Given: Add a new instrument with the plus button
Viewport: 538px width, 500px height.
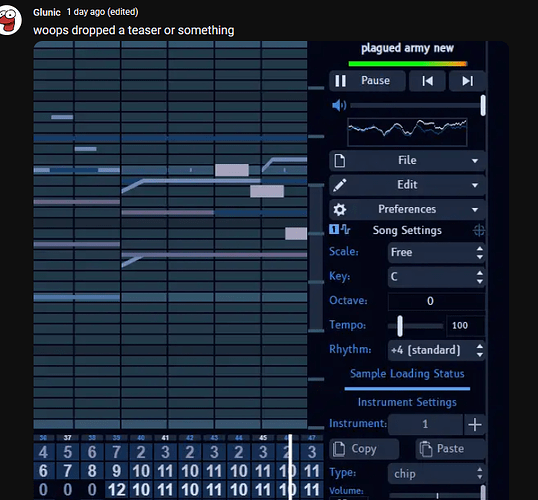Looking at the screenshot, I should [x=475, y=425].
